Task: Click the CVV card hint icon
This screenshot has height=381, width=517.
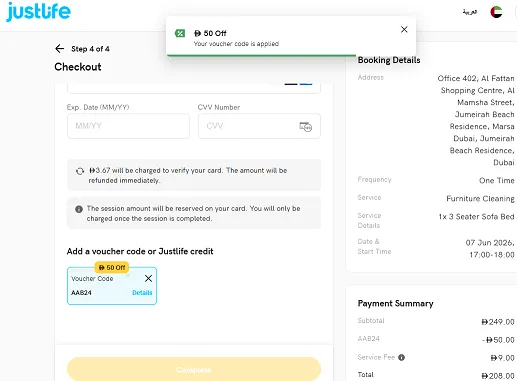Action: click(x=305, y=127)
